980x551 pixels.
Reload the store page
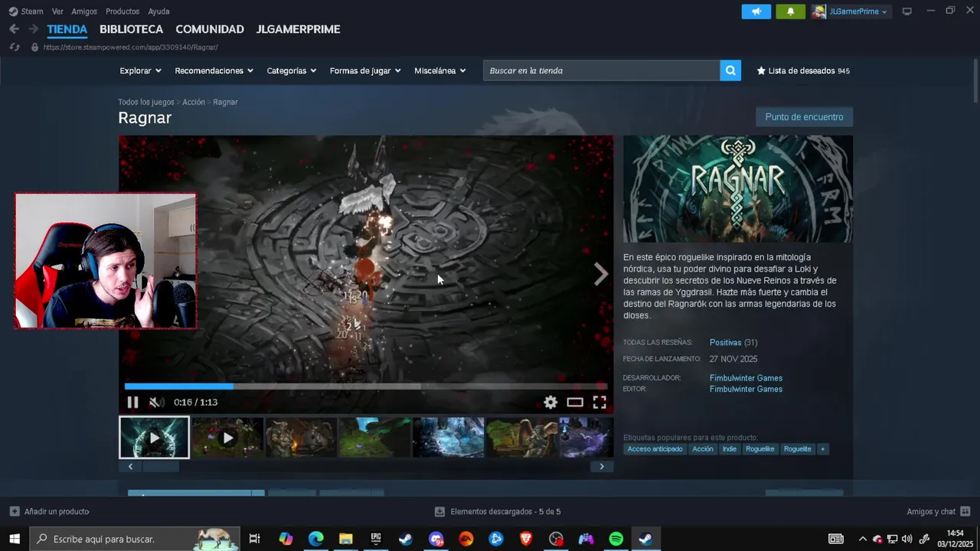pos(14,47)
